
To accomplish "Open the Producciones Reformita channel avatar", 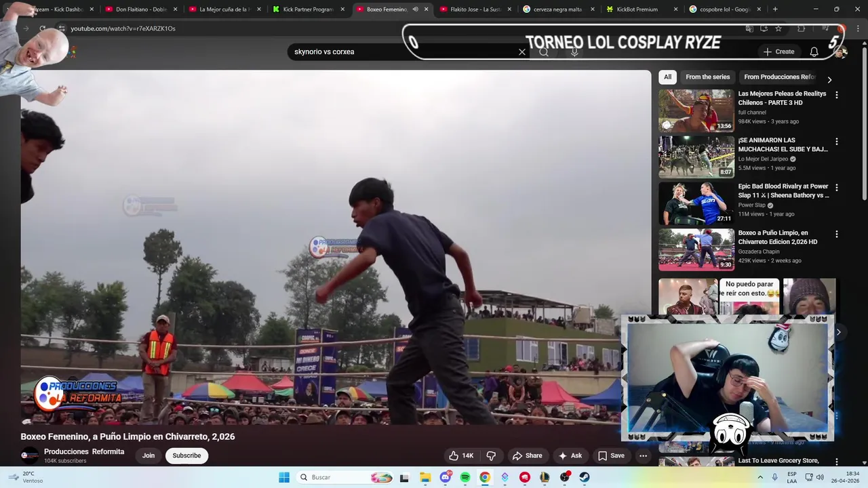I will 30,455.
